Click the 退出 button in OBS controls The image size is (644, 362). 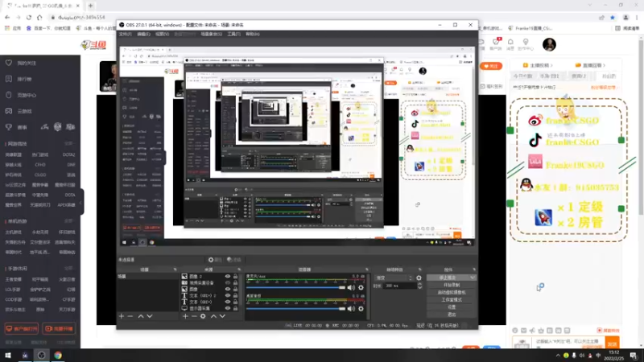pos(452,315)
